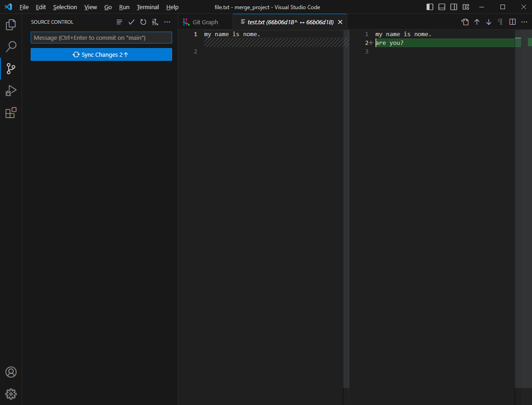Click 'my name is nome.' in left pane
The image size is (532, 405).
pyautogui.click(x=232, y=34)
